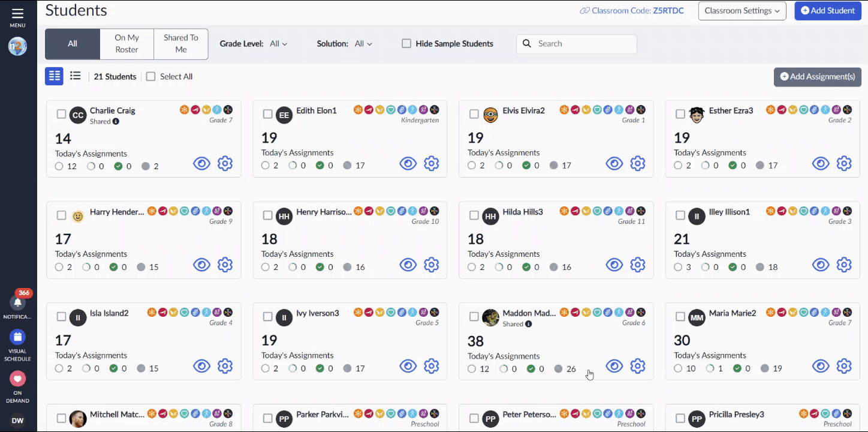View Hilda Hills3 with eye icon
This screenshot has height=432, width=868.
point(614,265)
